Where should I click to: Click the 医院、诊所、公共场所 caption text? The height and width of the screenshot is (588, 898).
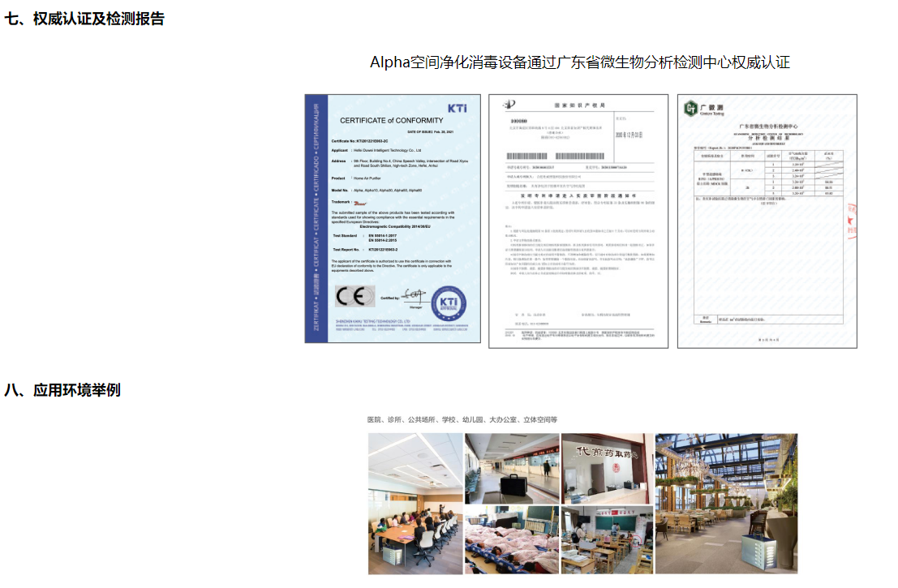point(462,419)
